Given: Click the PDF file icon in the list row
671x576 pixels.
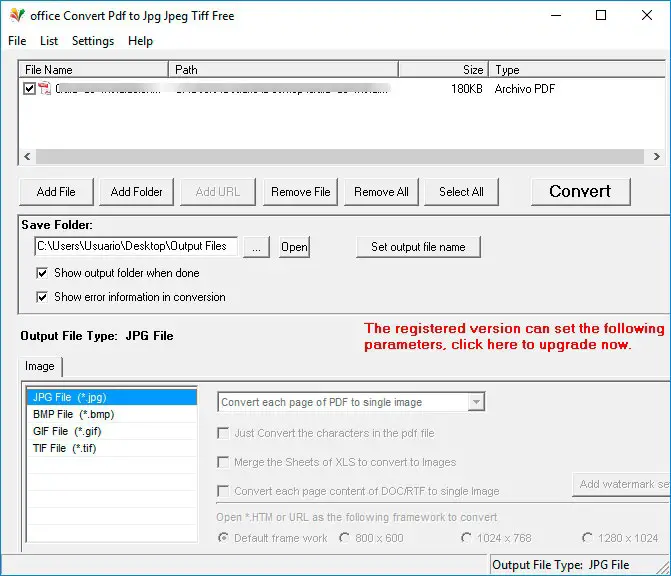Looking at the screenshot, I should [45, 89].
